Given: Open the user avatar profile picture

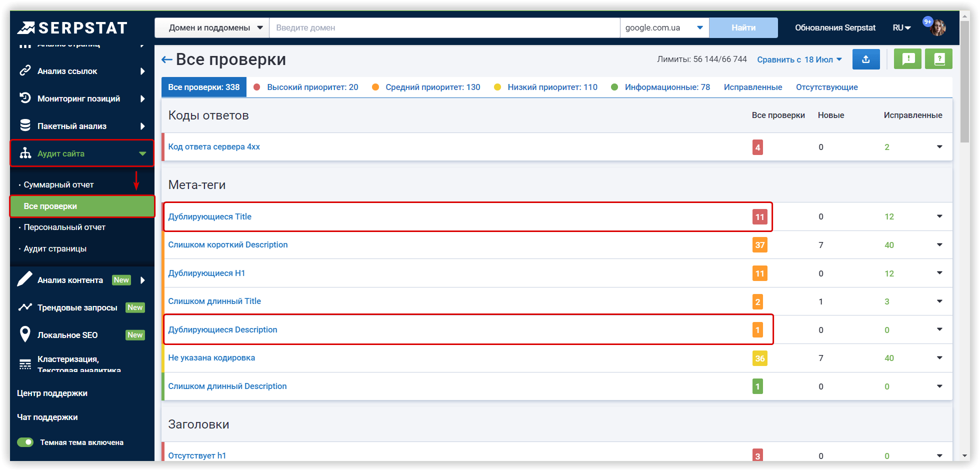Looking at the screenshot, I should coord(937,28).
